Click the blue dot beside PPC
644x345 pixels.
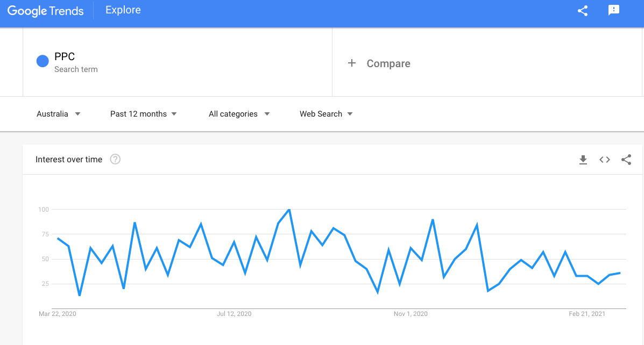[x=42, y=61]
